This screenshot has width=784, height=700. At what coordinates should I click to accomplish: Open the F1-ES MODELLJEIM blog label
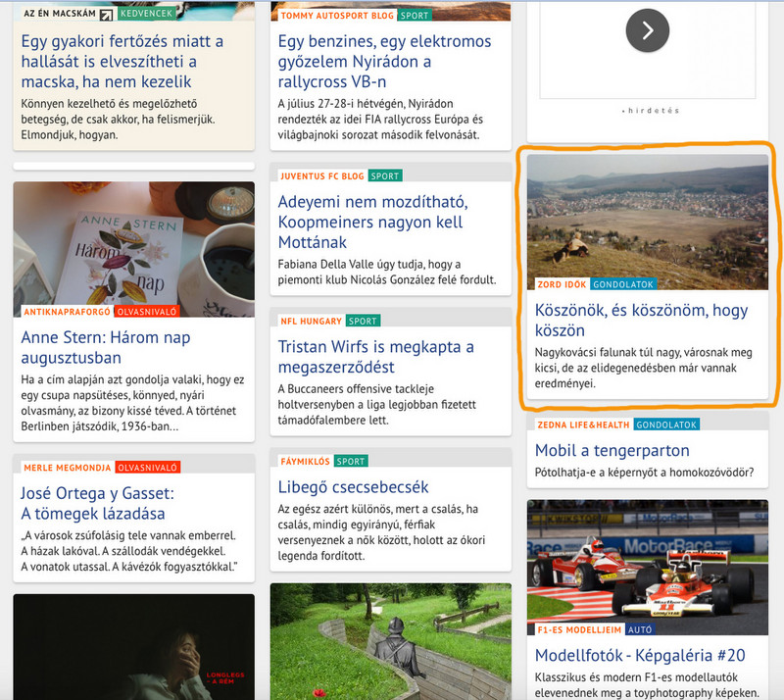(579, 630)
